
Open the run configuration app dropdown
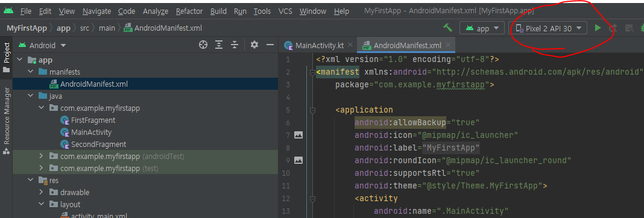(482, 28)
